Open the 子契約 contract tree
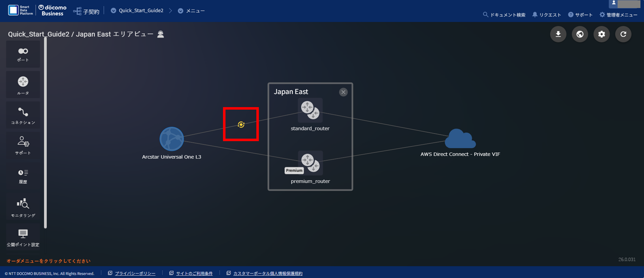This screenshot has height=278, width=644. tap(86, 11)
